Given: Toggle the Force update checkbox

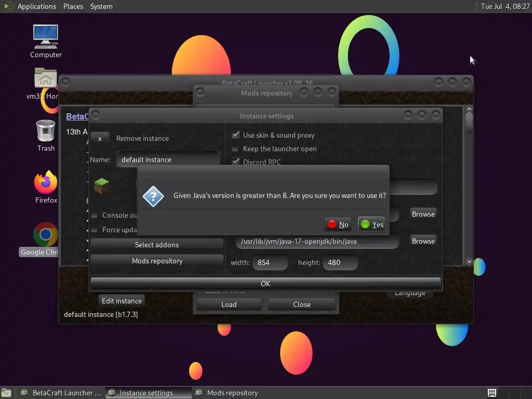Looking at the screenshot, I should [95, 230].
